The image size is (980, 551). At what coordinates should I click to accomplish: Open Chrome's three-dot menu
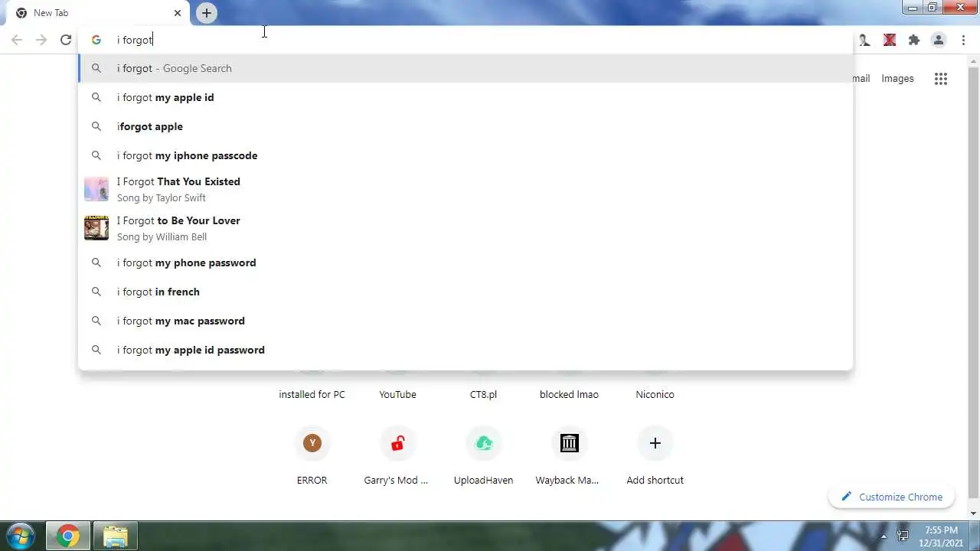[963, 40]
